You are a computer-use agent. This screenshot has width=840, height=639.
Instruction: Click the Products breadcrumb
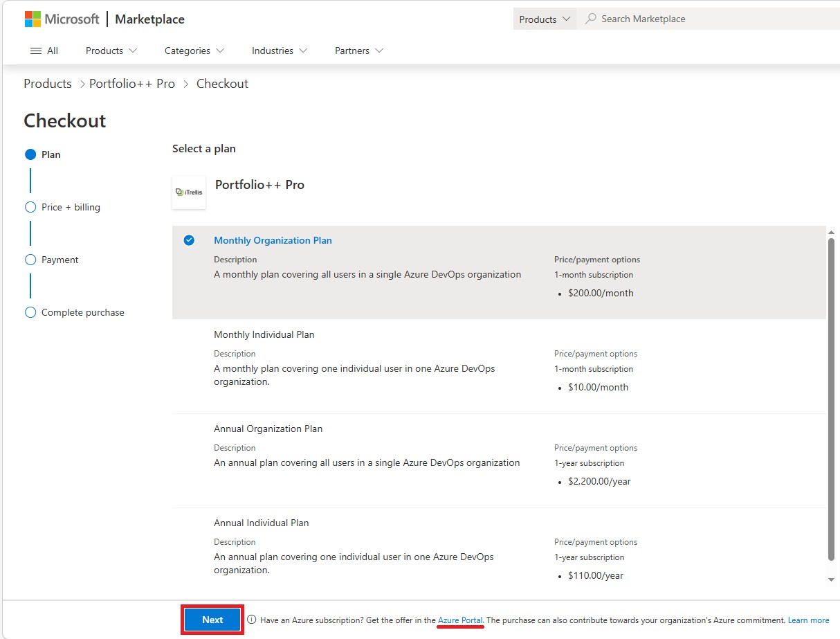(48, 84)
